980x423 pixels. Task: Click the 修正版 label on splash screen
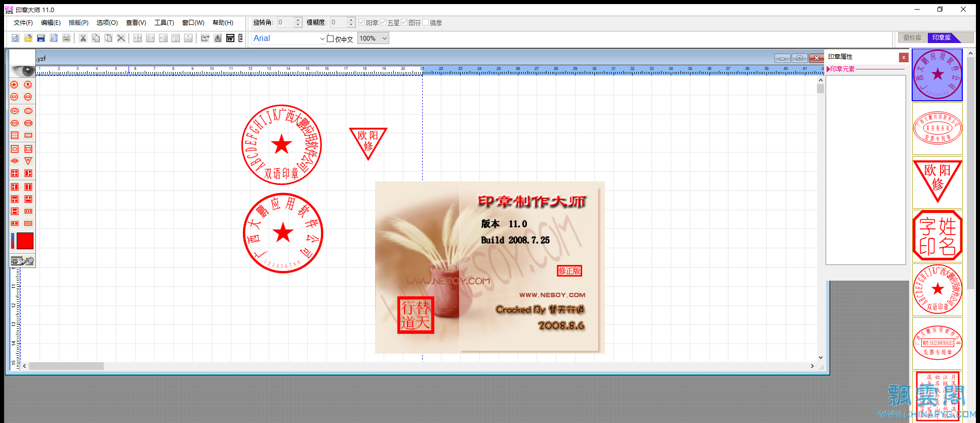569,271
